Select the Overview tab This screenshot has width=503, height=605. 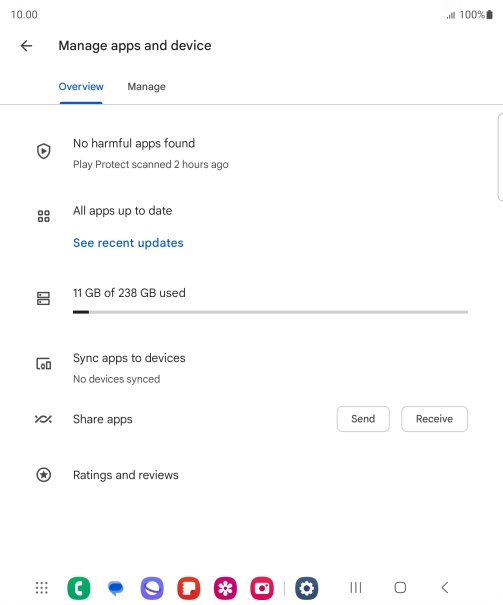click(81, 87)
